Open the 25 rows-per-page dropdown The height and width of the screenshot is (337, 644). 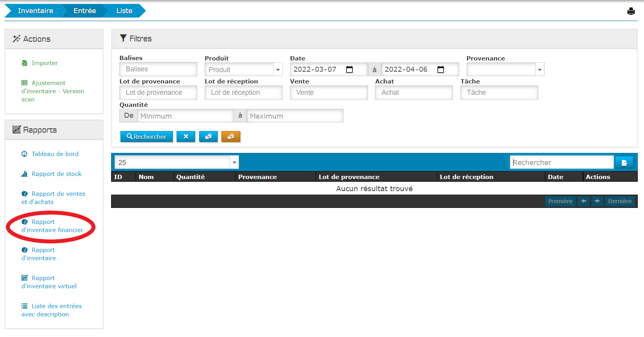click(234, 162)
